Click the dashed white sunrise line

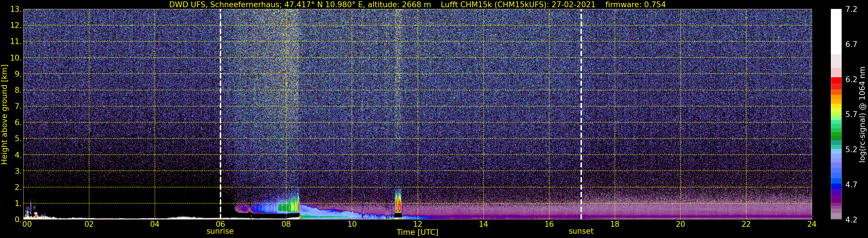(220, 114)
